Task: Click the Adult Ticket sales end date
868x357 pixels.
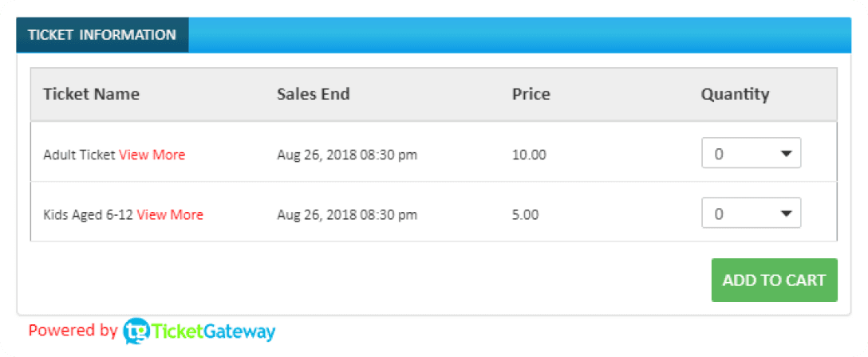Action: 347,155
